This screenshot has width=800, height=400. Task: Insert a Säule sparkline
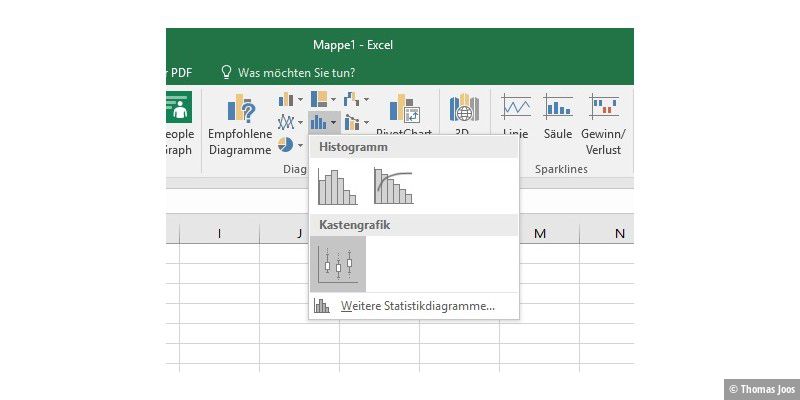coord(557,120)
